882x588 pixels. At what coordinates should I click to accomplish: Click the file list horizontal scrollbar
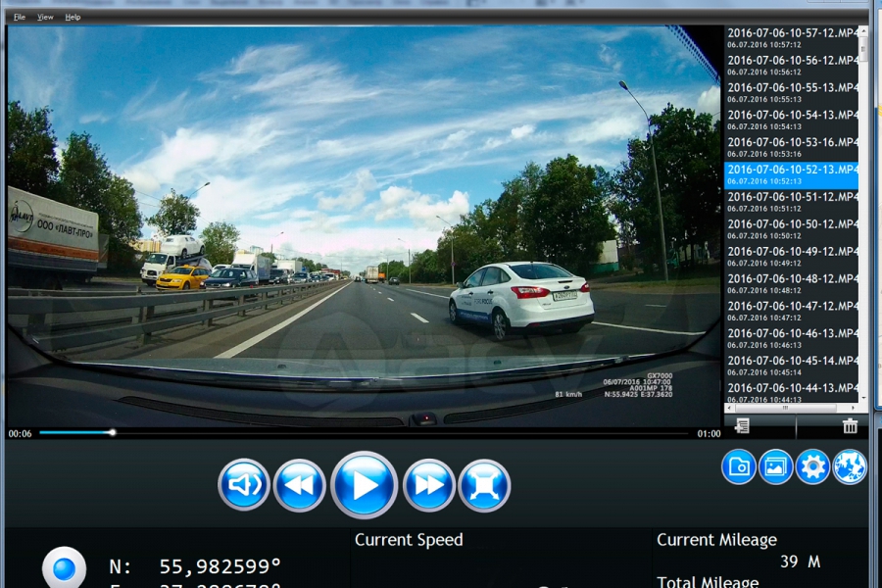(792, 408)
